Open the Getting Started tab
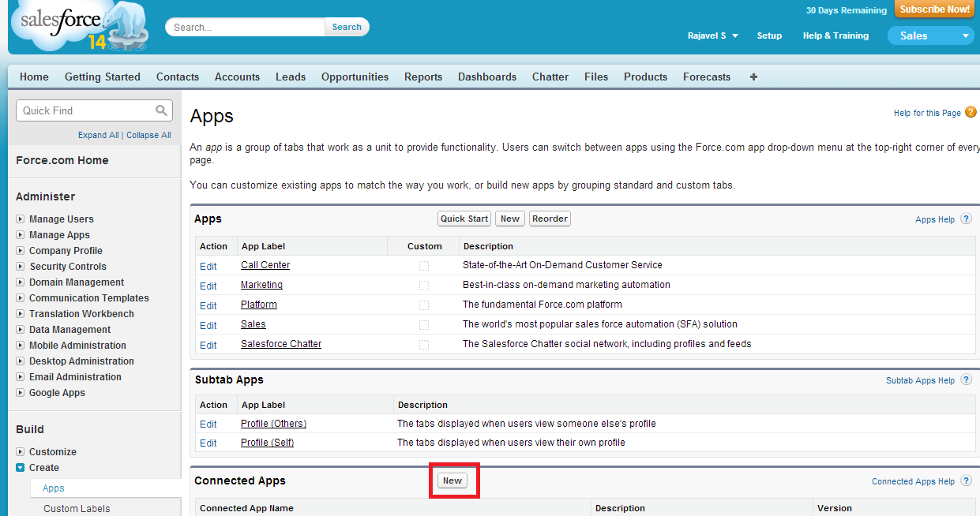This screenshot has height=516, width=980. pos(103,77)
